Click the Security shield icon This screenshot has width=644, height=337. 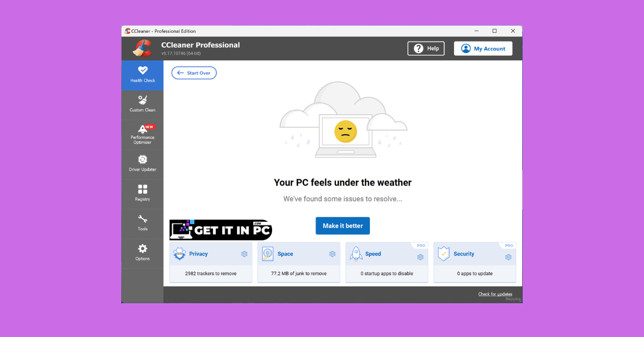[x=443, y=254]
